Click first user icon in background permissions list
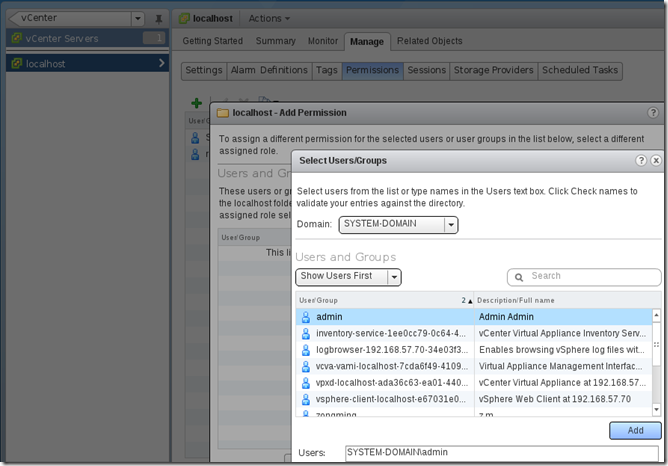668x466 pixels. coord(195,138)
